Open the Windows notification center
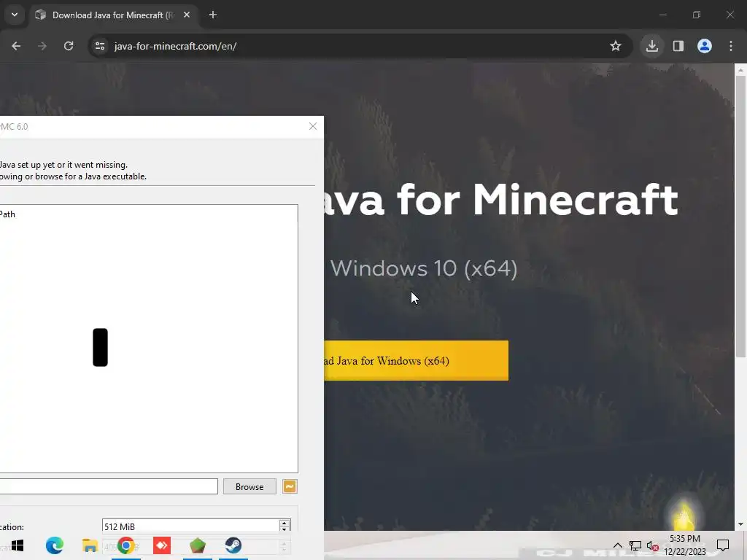Viewport: 747px width, 560px height. [723, 545]
